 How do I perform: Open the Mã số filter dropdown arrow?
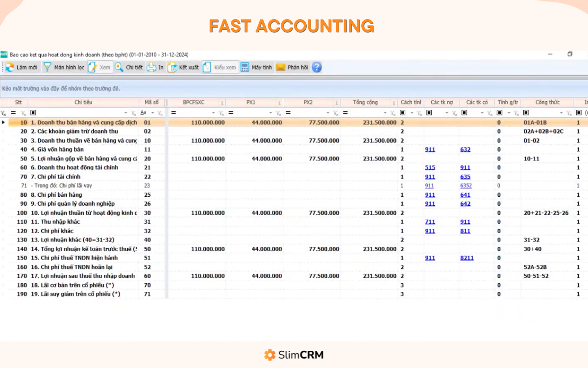(x=152, y=113)
